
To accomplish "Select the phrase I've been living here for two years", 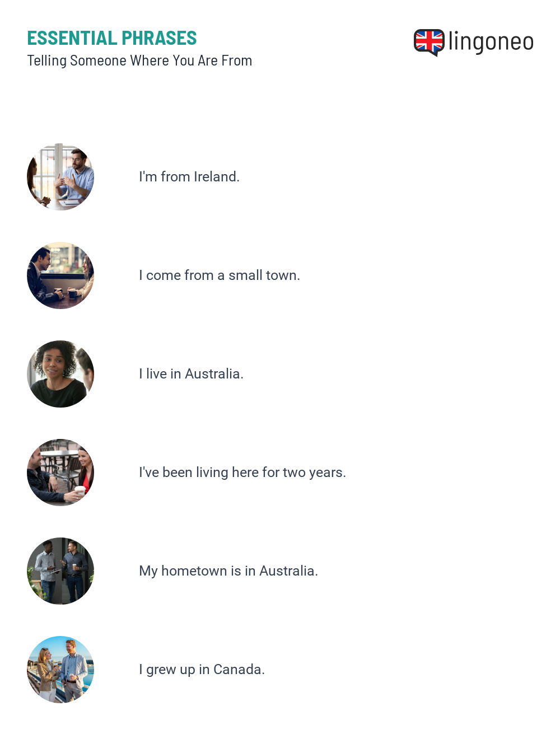I will coord(242,473).
